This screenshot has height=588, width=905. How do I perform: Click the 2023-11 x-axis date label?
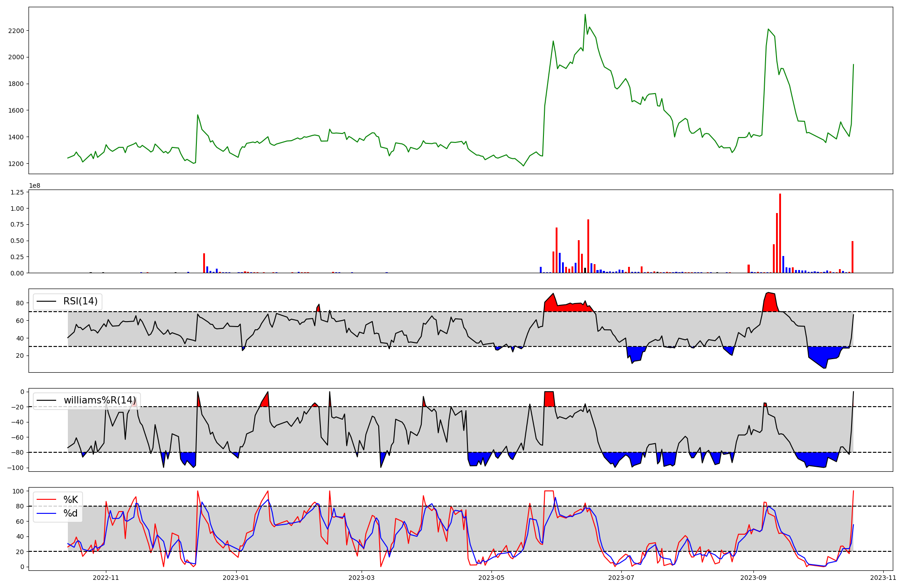tap(883, 578)
